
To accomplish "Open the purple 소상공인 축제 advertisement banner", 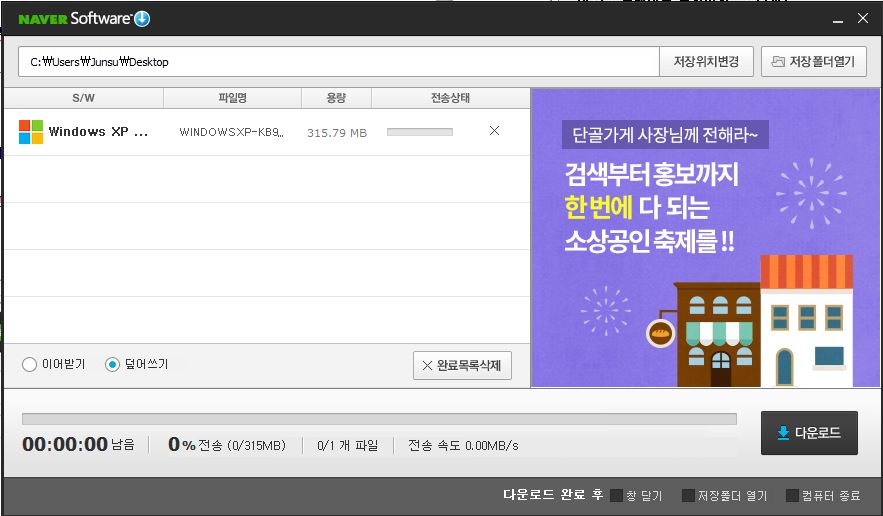I will (706, 238).
